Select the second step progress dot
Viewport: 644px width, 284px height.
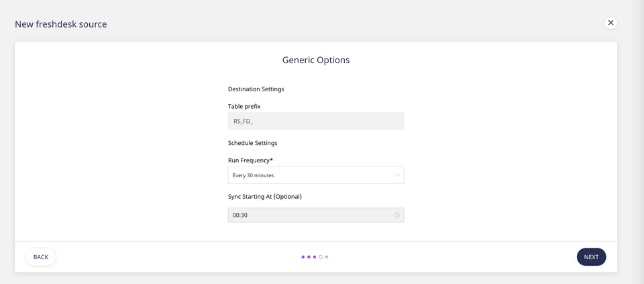309,257
